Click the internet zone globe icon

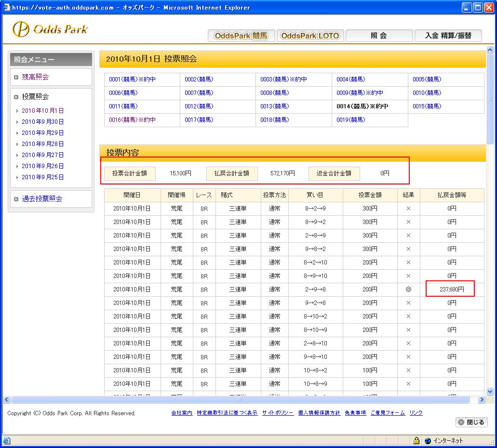[x=427, y=441]
